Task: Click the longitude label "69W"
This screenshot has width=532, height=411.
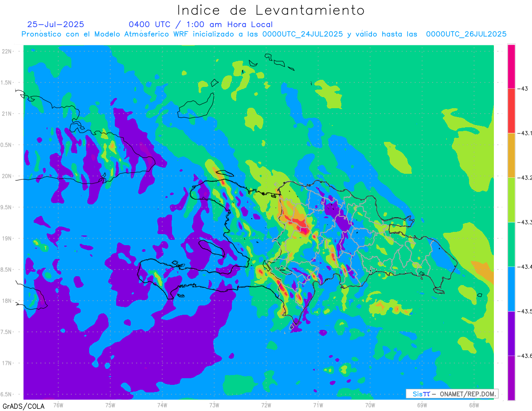Action: pyautogui.click(x=422, y=405)
